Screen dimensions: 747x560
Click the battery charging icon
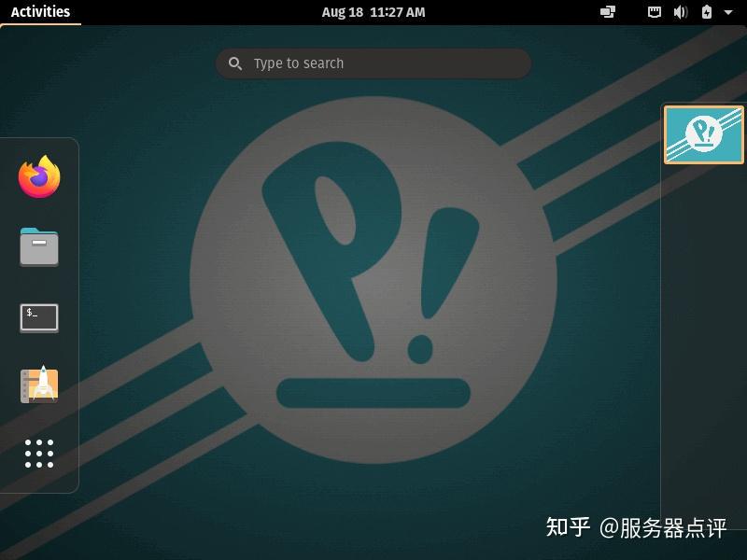pos(707,12)
